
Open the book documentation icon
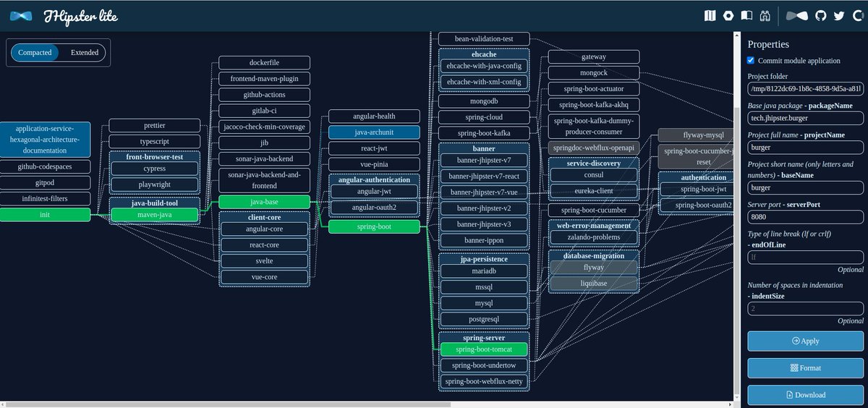(x=747, y=15)
